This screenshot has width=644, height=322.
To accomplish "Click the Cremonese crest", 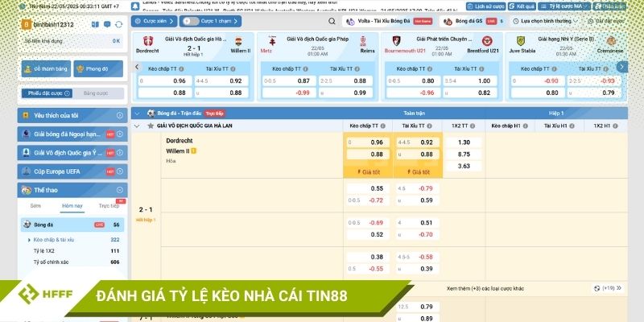I will coord(611,41).
